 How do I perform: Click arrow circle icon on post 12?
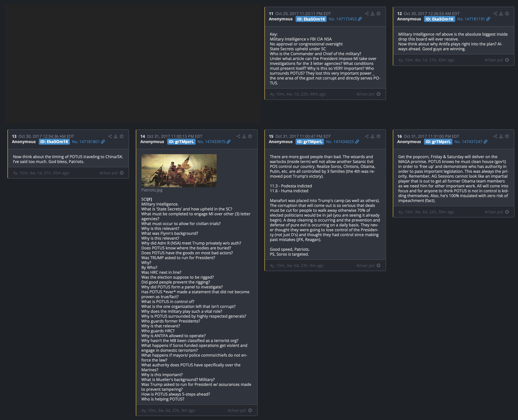point(507,14)
